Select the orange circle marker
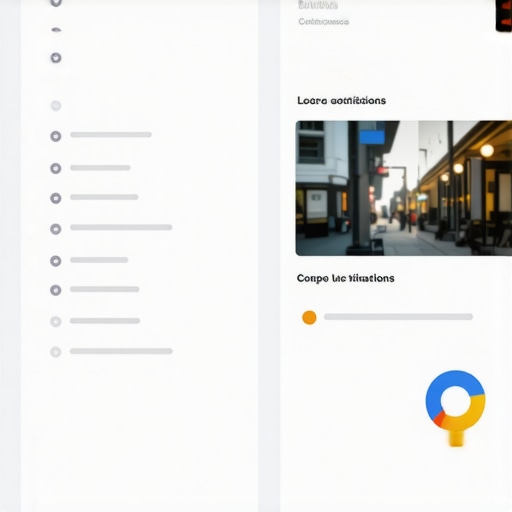Viewport: 512px width, 512px height. click(309, 317)
